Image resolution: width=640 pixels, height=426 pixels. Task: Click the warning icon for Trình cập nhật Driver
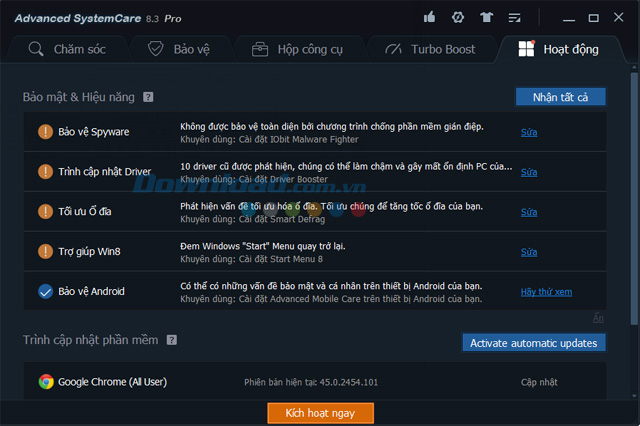(x=45, y=171)
